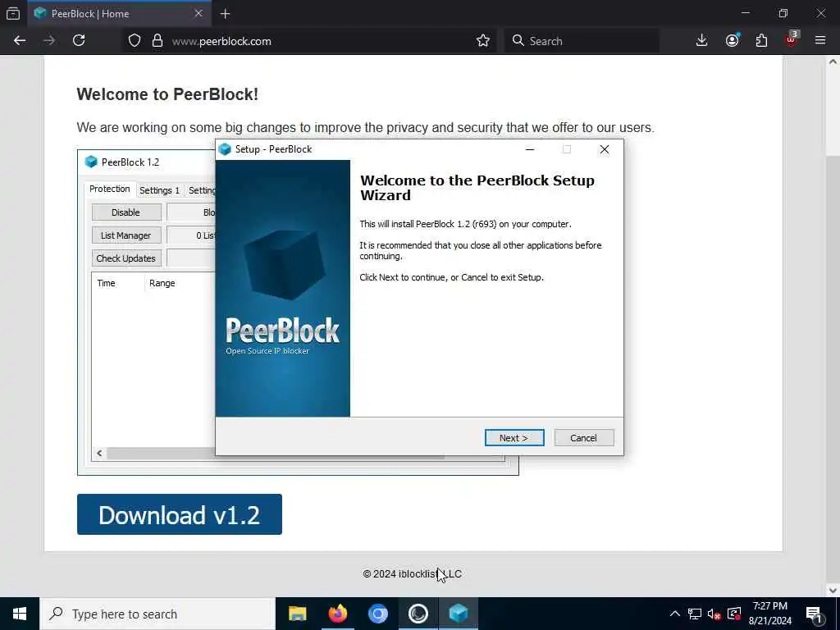The image size is (840, 630).
Task: Click Disable in the PeerBlock 1.2 screenshot
Action: pos(126,212)
